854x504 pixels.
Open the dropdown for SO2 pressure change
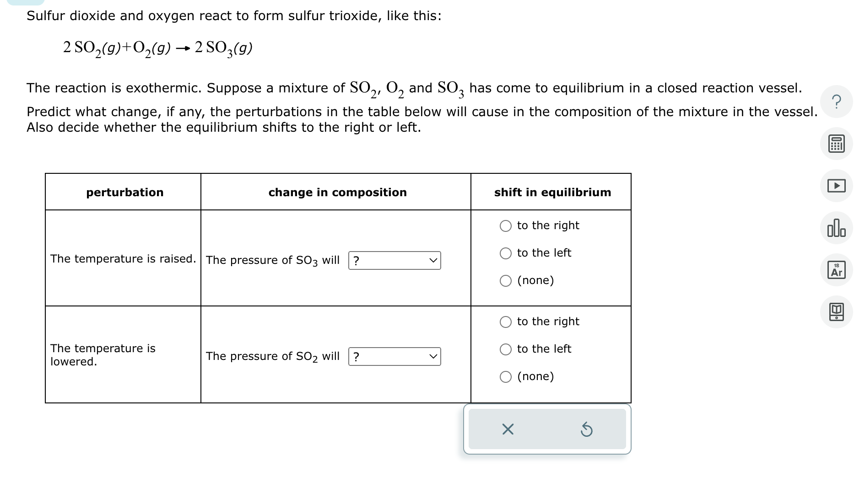[395, 356]
